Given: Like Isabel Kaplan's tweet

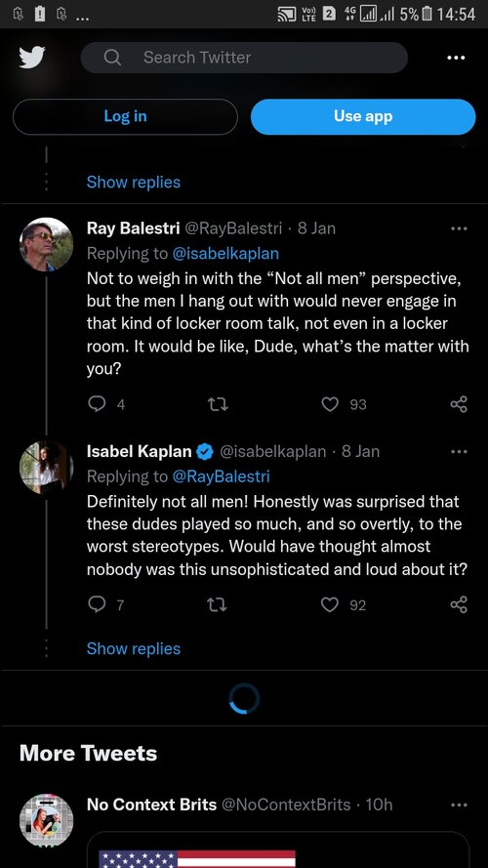Looking at the screenshot, I should tap(330, 605).
